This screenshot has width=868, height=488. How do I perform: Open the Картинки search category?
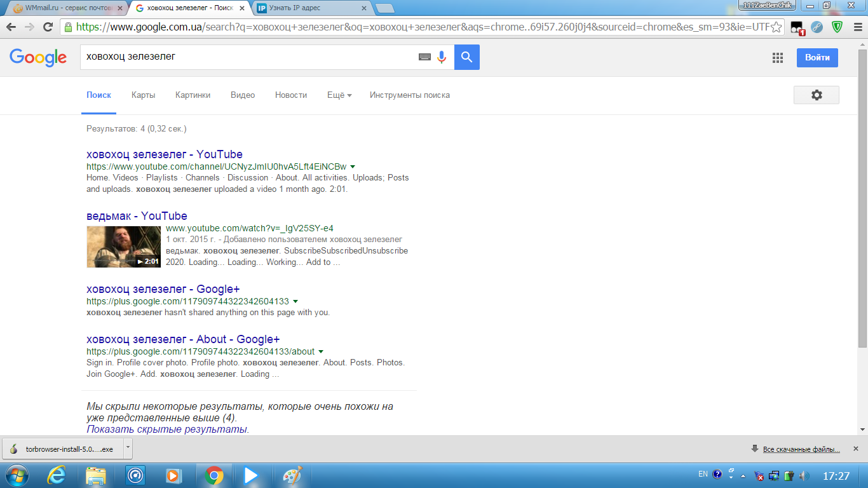(x=193, y=95)
